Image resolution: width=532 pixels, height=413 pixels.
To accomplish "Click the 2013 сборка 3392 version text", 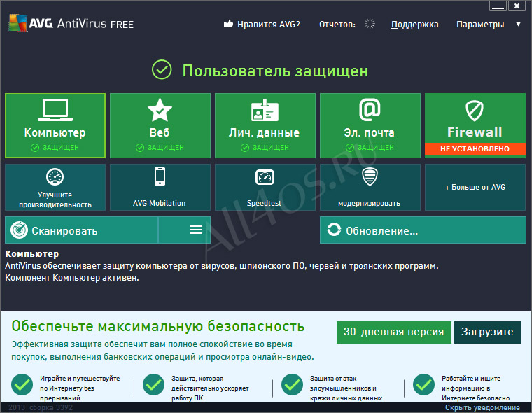I will (x=41, y=407).
